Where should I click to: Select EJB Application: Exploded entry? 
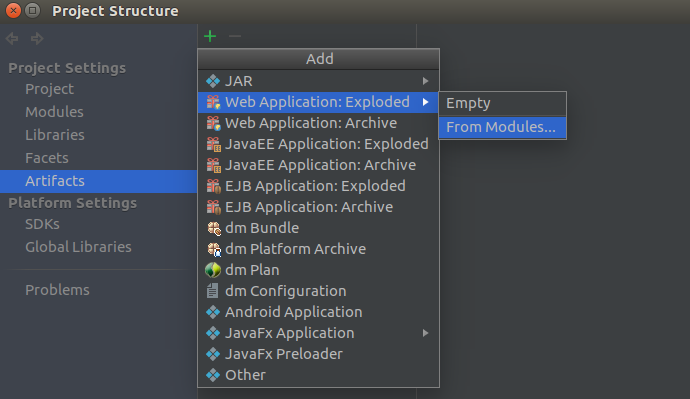point(319,186)
